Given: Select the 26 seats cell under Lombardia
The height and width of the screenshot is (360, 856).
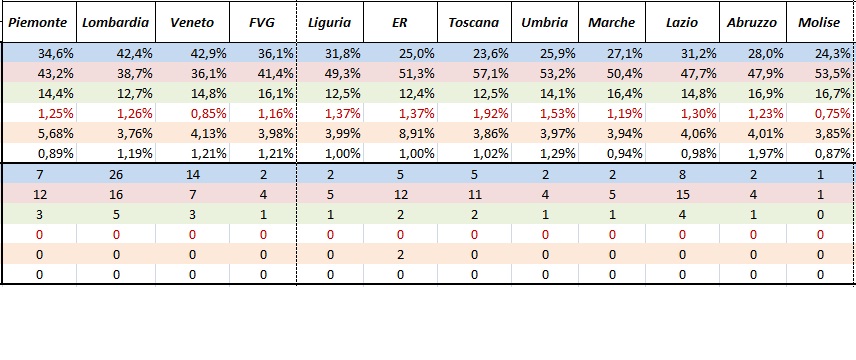Looking at the screenshot, I should pos(116,174).
